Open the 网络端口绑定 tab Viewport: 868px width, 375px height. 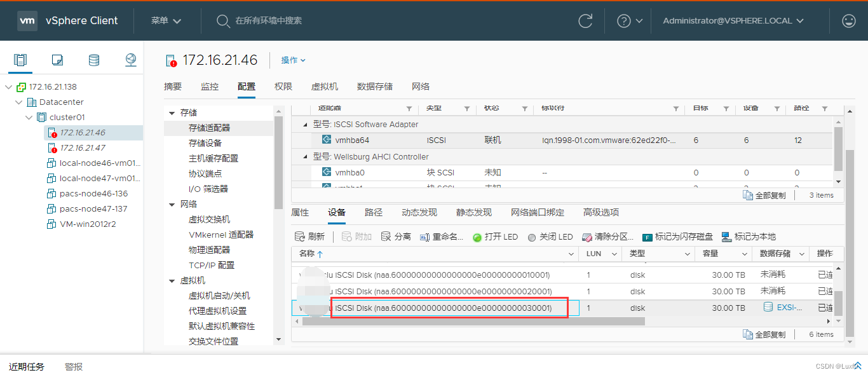538,212
